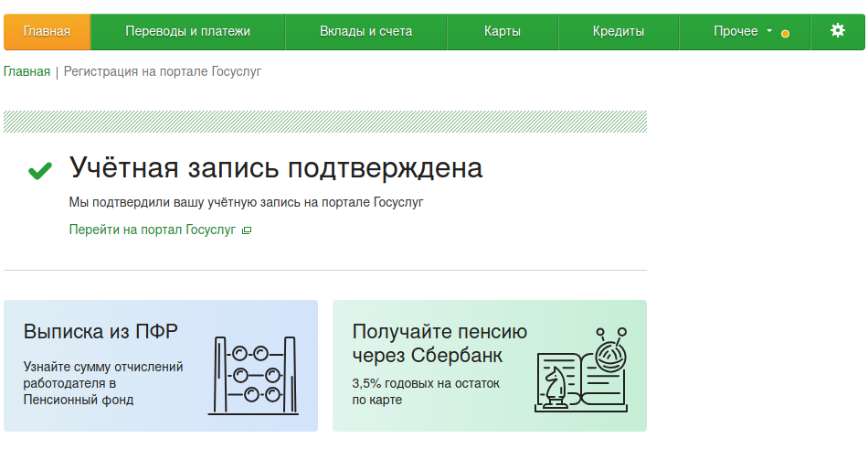Expand the small arrow beside Прочее

(x=769, y=31)
